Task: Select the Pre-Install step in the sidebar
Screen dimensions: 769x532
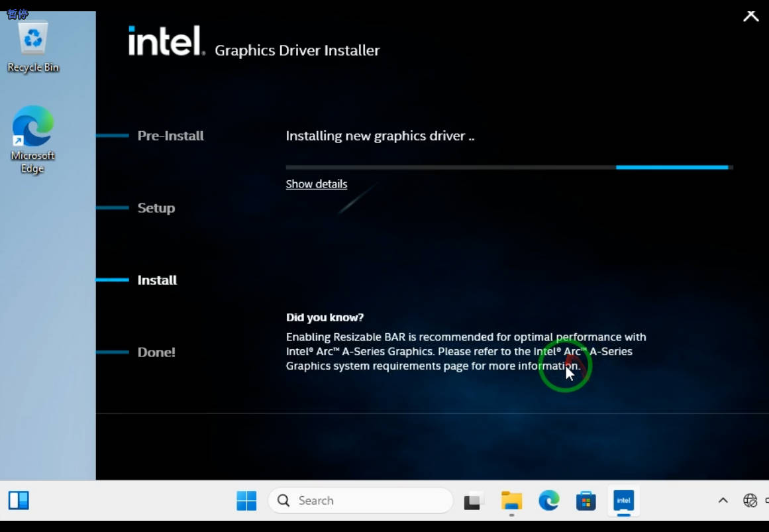Action: [170, 136]
